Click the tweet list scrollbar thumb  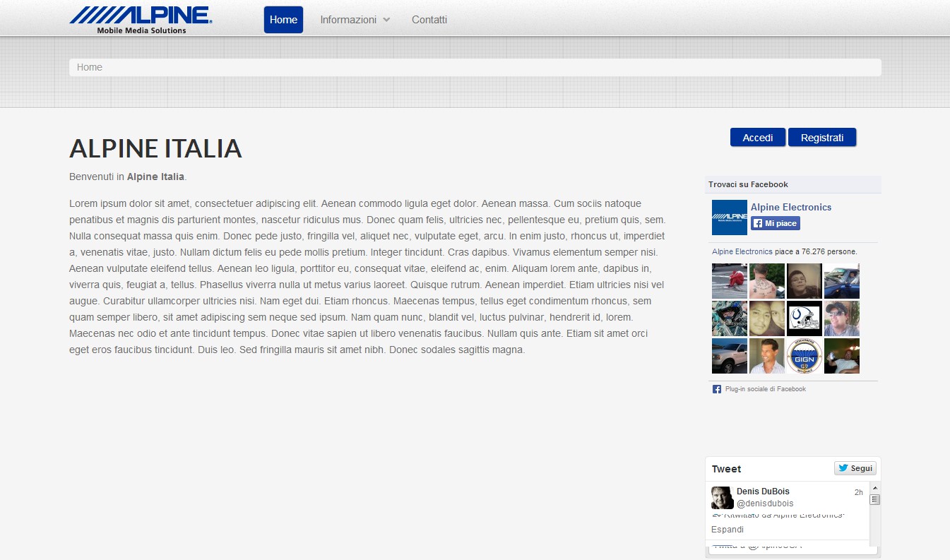874,499
